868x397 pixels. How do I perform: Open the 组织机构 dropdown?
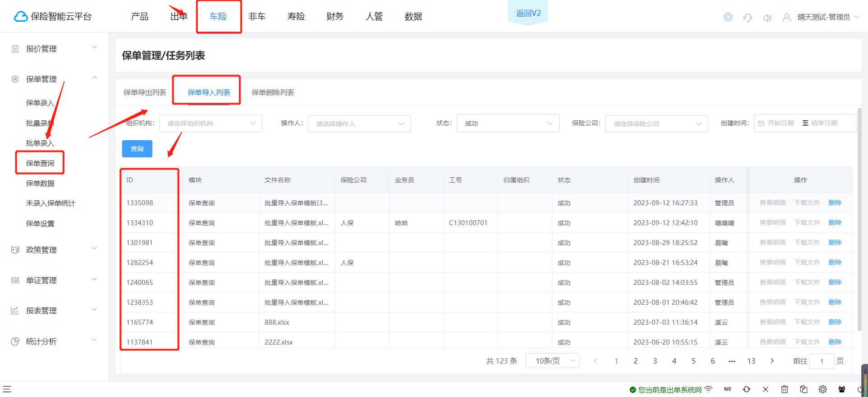point(211,123)
